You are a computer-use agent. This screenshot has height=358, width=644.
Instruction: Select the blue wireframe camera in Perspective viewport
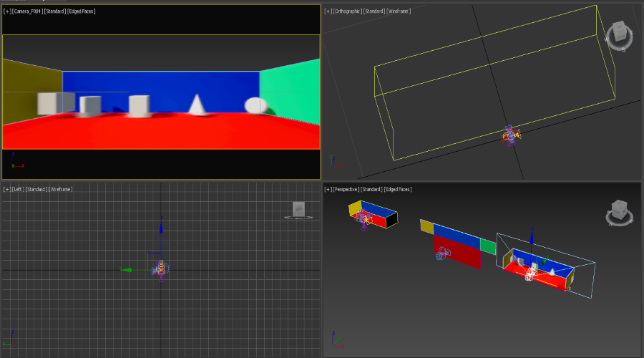click(x=443, y=253)
